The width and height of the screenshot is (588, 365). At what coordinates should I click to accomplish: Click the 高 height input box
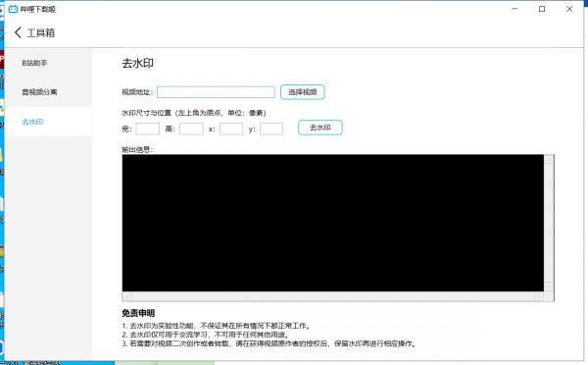pyautogui.click(x=191, y=129)
